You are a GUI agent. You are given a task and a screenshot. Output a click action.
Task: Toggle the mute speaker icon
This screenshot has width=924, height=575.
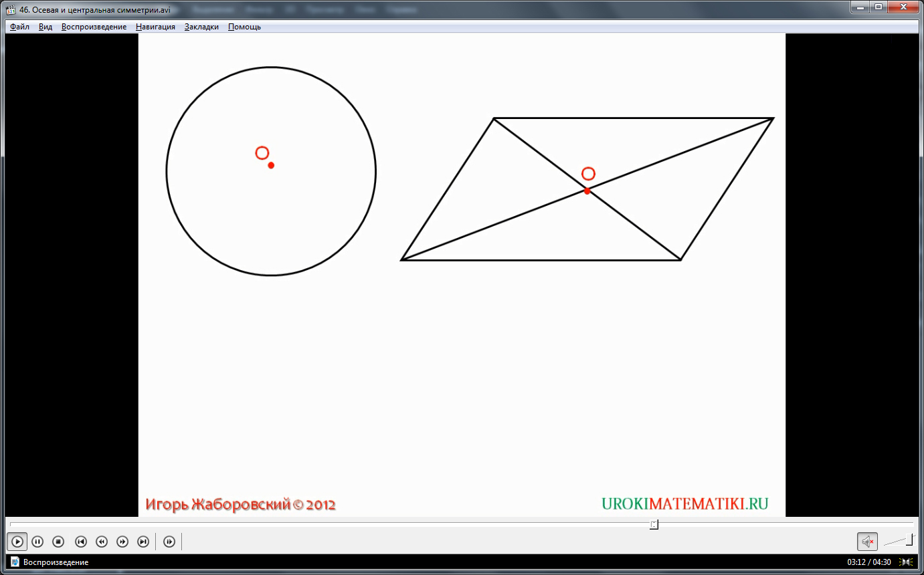pos(868,542)
